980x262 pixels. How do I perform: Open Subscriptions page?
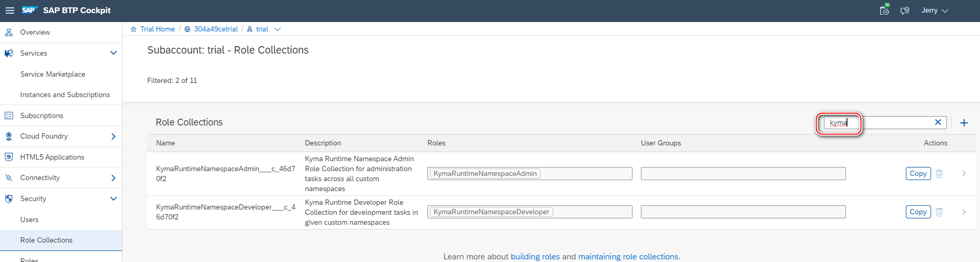tap(42, 116)
